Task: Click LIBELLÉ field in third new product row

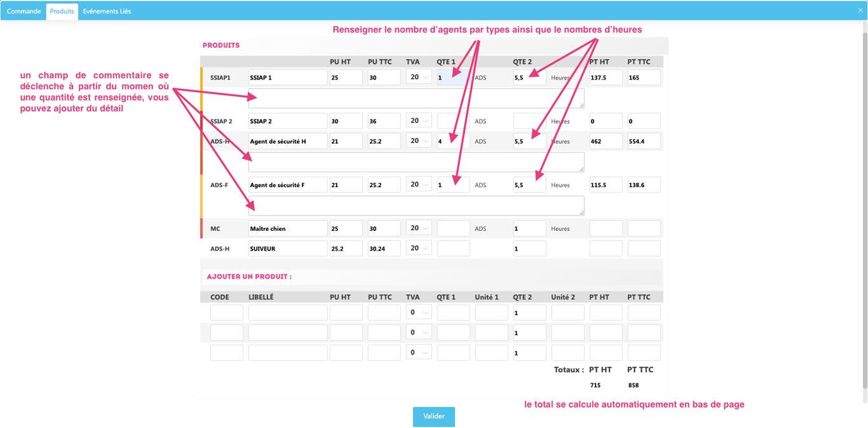Action: [x=288, y=353]
